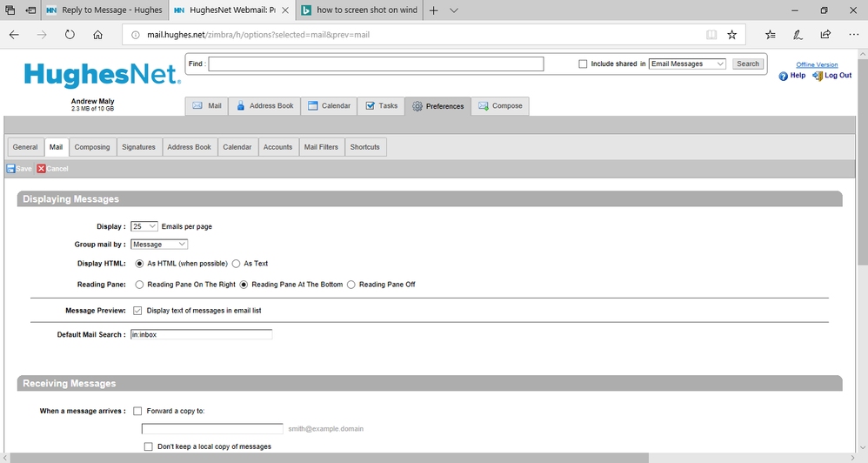Click the Save icon in preferences toolbar

[10, 169]
